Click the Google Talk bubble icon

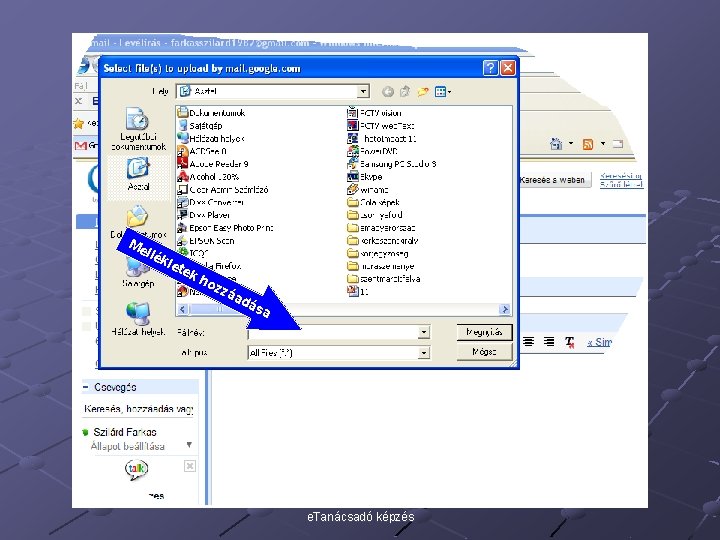(x=136, y=469)
